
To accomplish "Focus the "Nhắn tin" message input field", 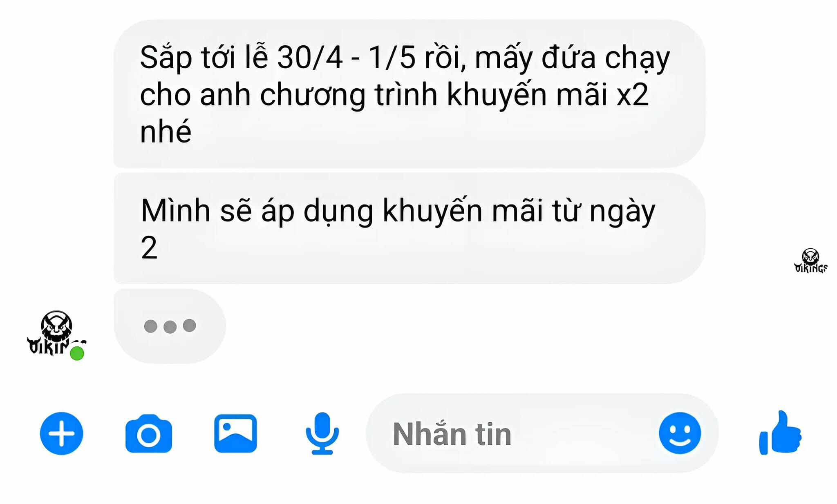I will [x=542, y=433].
